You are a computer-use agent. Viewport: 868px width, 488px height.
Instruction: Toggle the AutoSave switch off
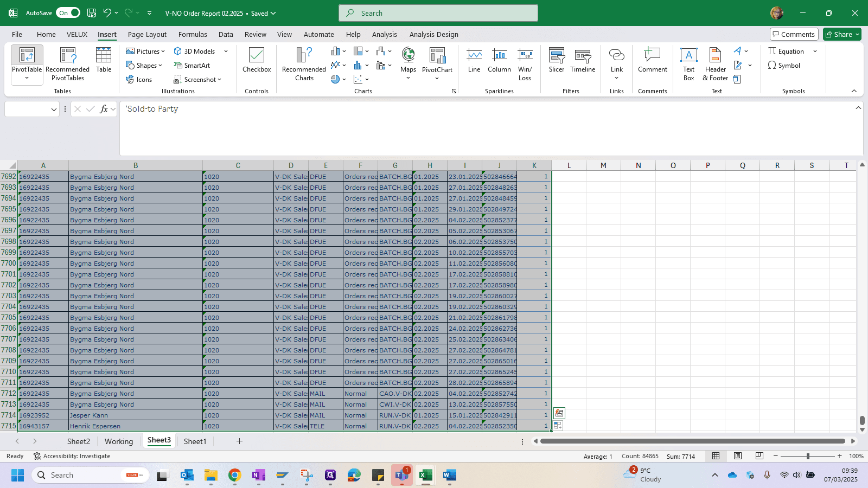pos(68,13)
